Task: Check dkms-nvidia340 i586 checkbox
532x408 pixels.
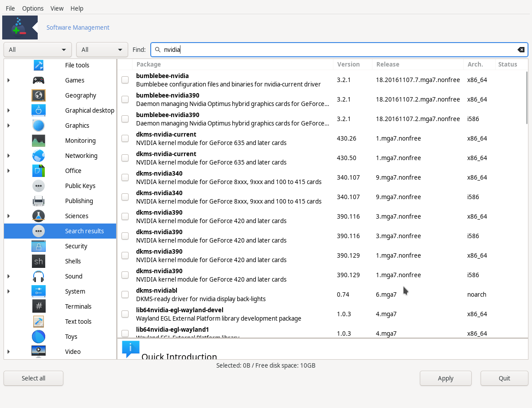Action: click(x=125, y=197)
